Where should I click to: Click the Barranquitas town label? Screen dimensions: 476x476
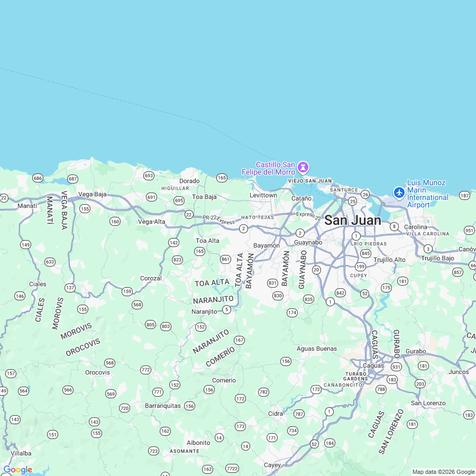(163, 406)
